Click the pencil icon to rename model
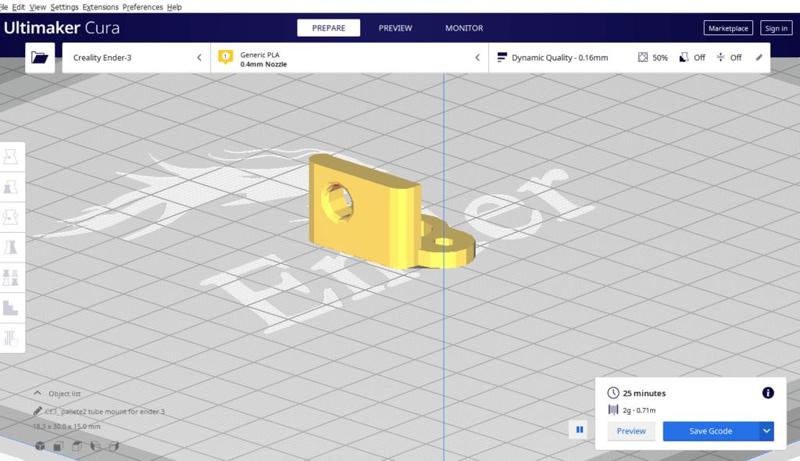The width and height of the screenshot is (800, 461). pyautogui.click(x=37, y=411)
